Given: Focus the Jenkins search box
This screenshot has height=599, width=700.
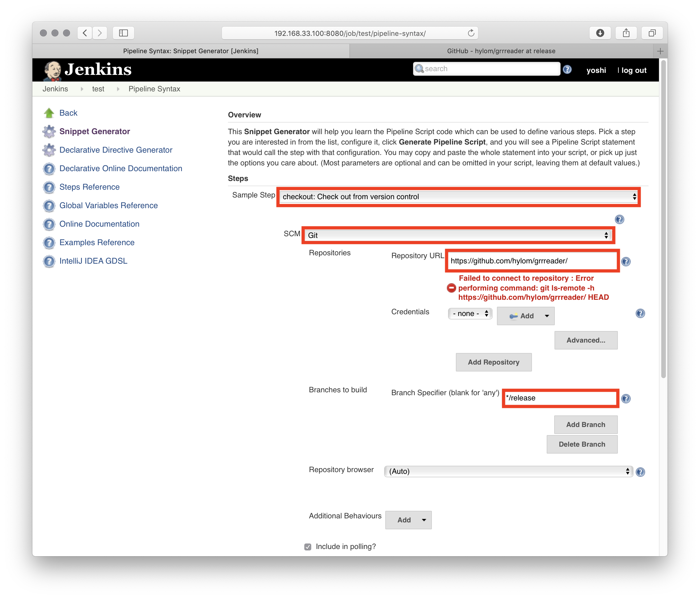Looking at the screenshot, I should [x=487, y=69].
